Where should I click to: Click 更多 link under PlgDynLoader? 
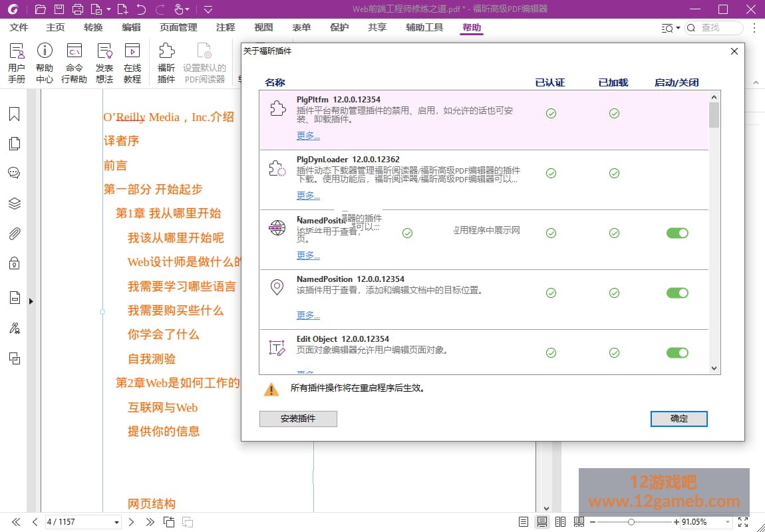pyautogui.click(x=308, y=196)
